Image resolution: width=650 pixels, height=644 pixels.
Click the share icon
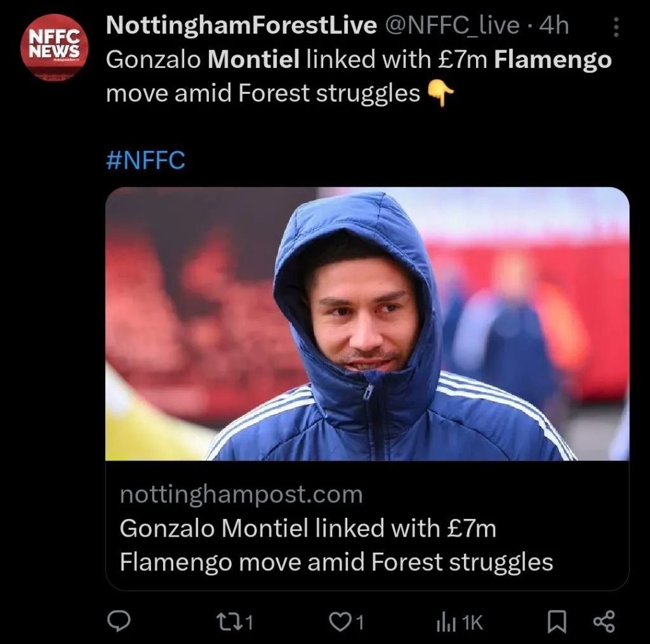pyautogui.click(x=604, y=622)
